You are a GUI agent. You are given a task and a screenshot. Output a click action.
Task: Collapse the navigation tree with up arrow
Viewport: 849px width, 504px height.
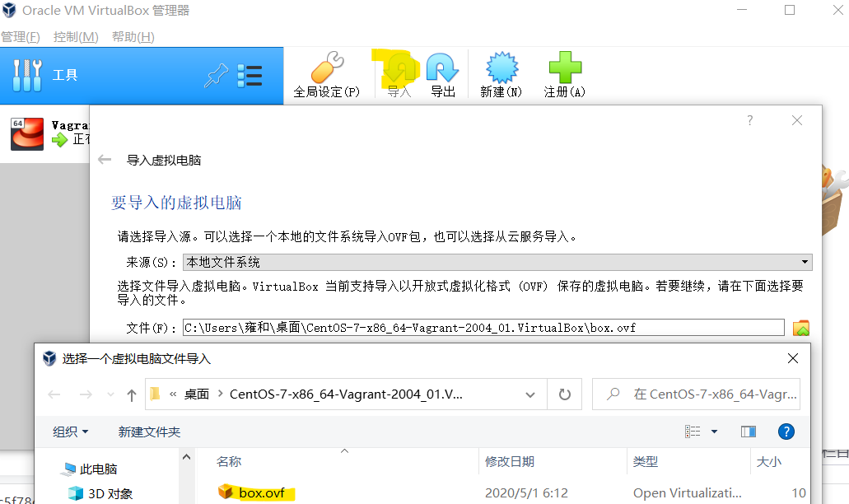click(x=186, y=457)
